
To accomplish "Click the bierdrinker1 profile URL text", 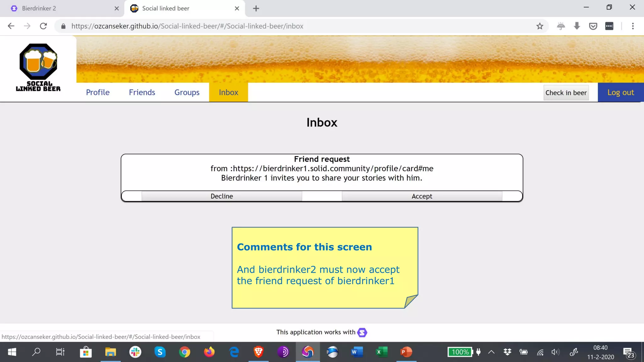I will point(333,168).
